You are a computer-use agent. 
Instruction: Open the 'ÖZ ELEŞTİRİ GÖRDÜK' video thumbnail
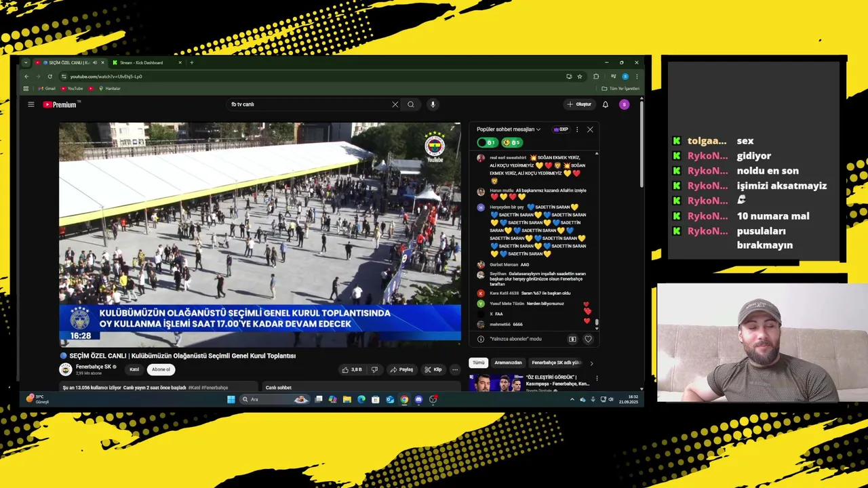pyautogui.click(x=496, y=383)
